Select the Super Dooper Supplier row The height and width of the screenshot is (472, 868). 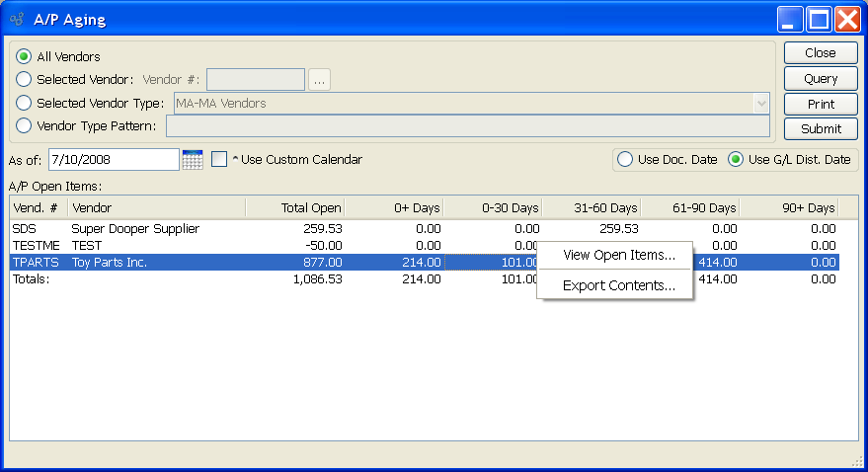click(x=135, y=229)
